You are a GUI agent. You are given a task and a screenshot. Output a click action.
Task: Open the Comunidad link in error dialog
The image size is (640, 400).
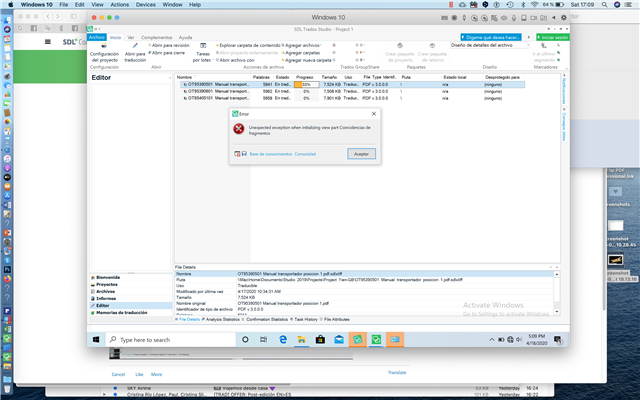tap(305, 154)
